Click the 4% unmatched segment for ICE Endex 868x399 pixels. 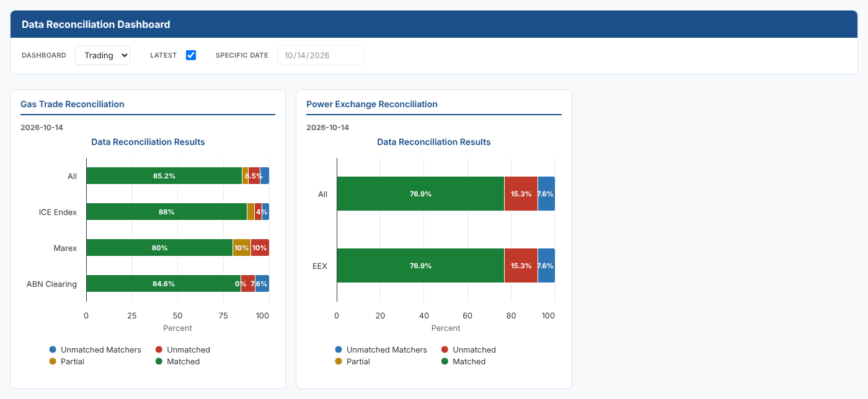pos(258,212)
